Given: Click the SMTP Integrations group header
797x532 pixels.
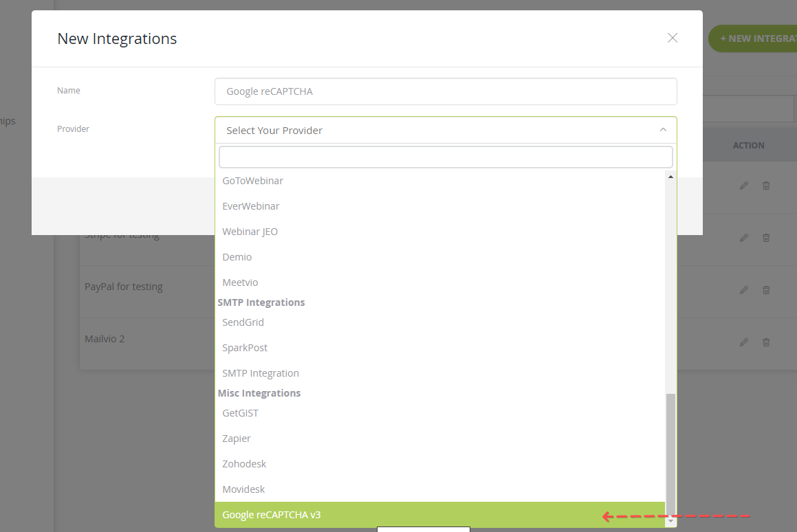Looking at the screenshot, I should point(261,302).
